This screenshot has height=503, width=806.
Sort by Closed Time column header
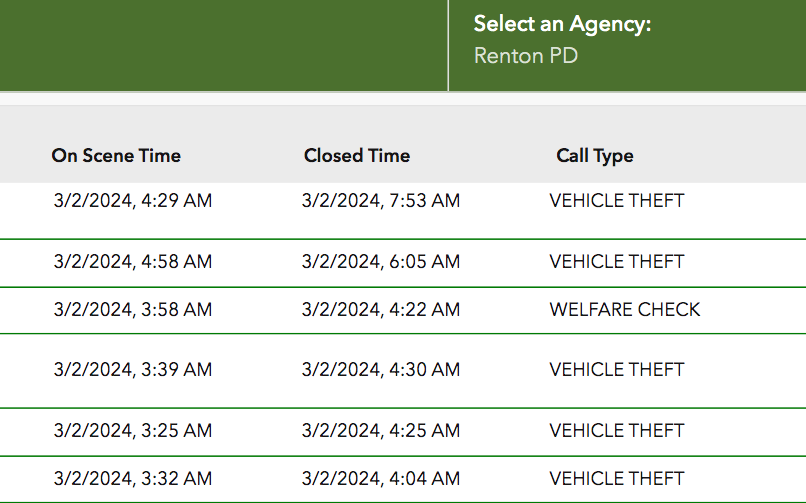[357, 156]
